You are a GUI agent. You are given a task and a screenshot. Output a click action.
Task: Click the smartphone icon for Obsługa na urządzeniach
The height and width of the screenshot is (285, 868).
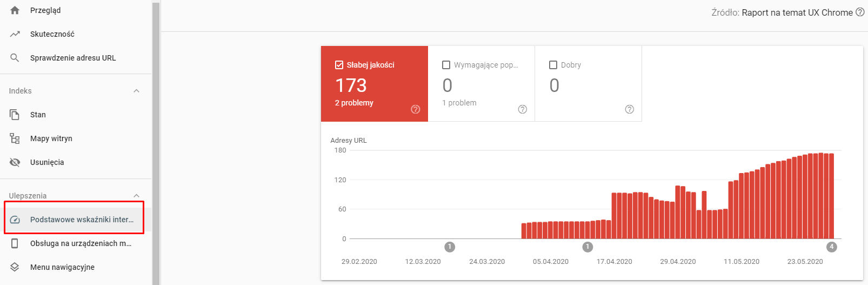tap(15, 243)
